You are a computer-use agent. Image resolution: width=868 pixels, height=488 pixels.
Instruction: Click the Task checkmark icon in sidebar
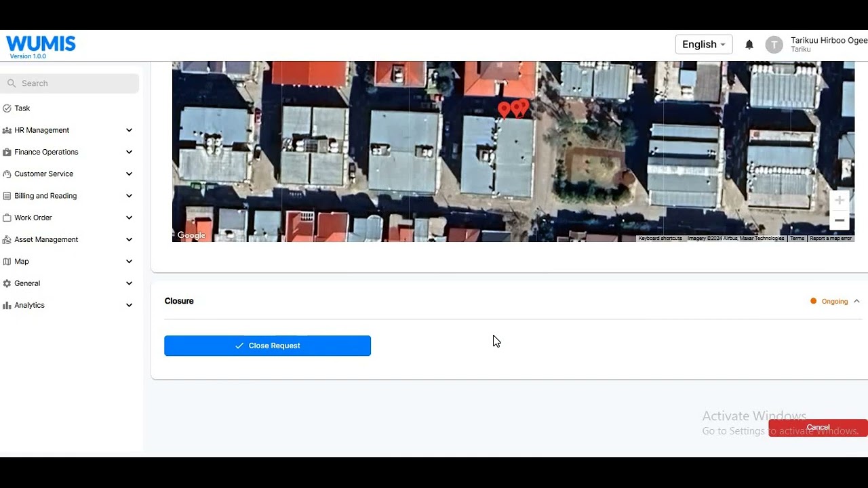(x=7, y=108)
